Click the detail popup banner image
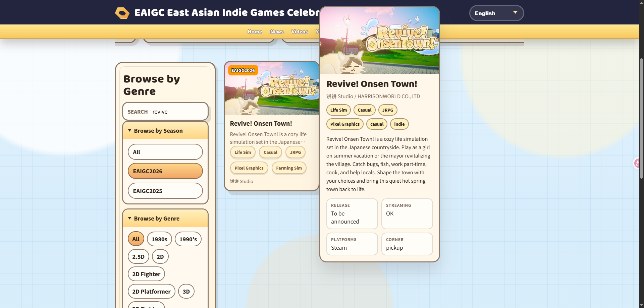 pos(380,40)
